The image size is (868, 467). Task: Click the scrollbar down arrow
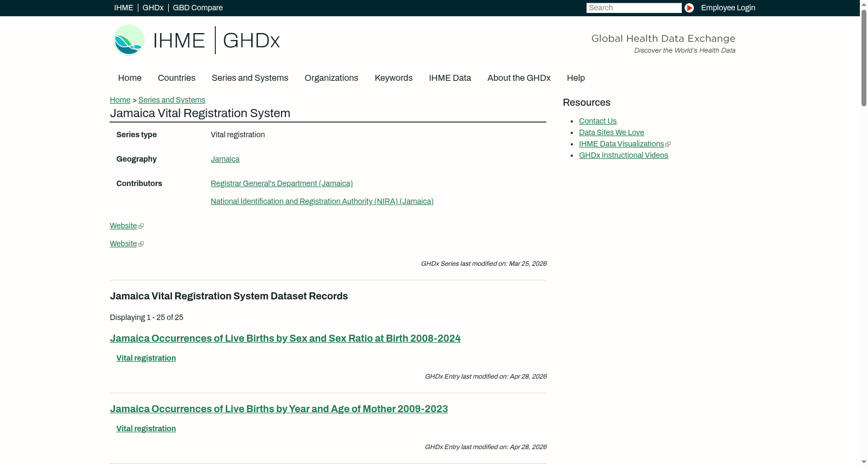(864, 462)
